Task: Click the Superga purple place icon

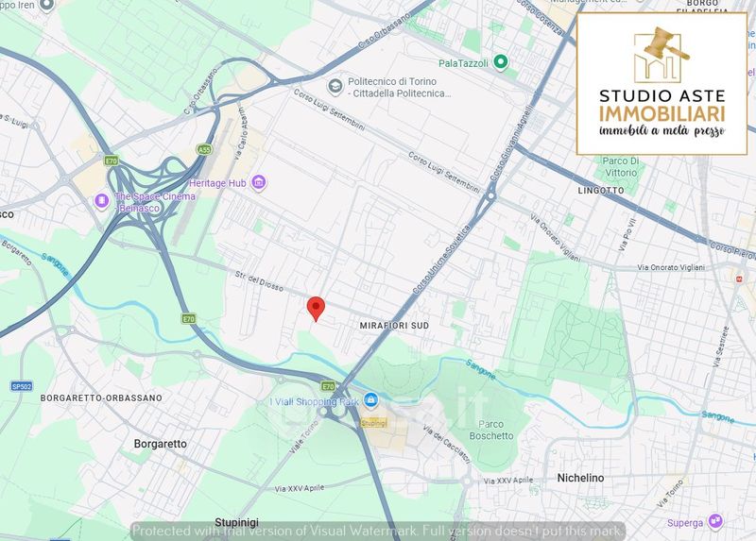Action: click(715, 522)
